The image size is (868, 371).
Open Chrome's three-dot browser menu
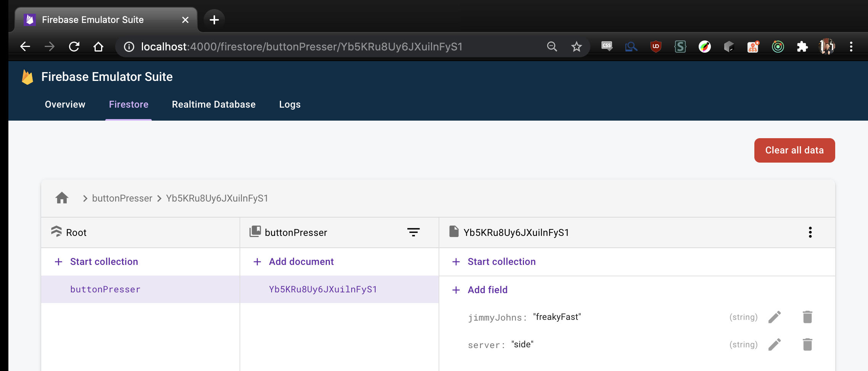point(851,46)
